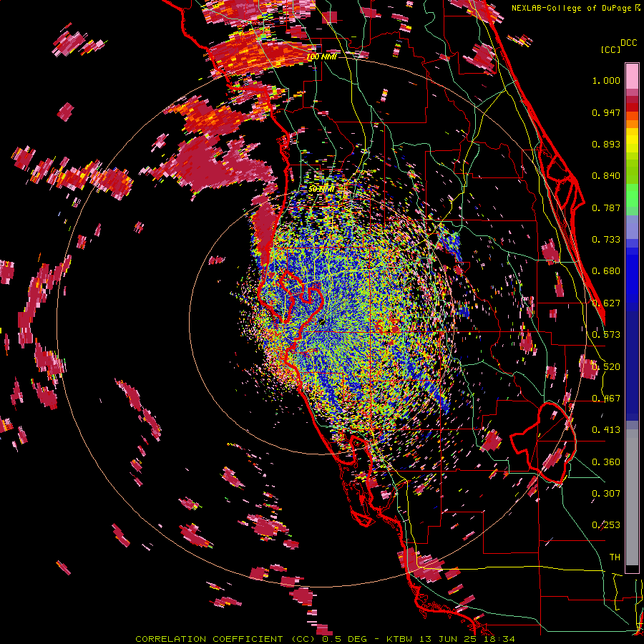
Task: Pick the yellow swatch on the color scale
Action: (x=632, y=141)
